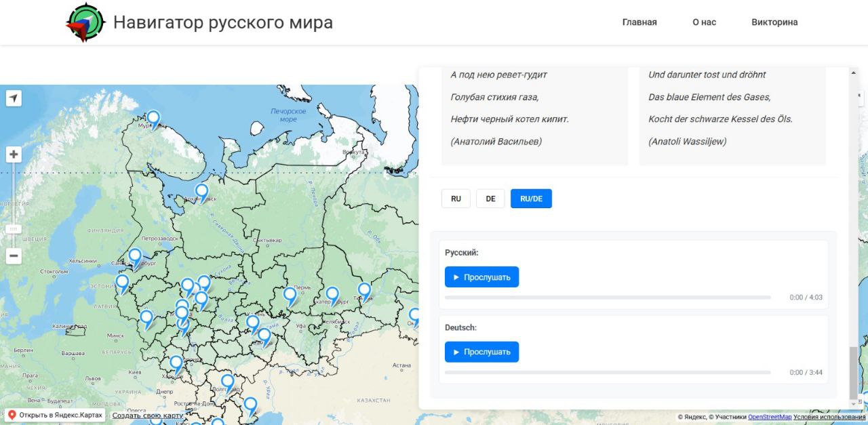The width and height of the screenshot is (868, 425).
Task: Switch text language to DE only
Action: point(490,199)
